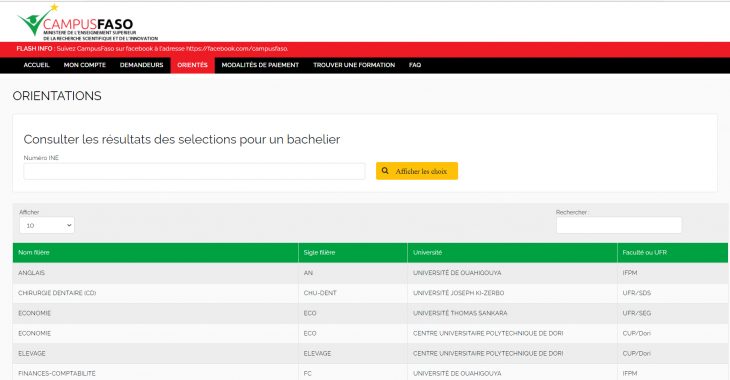730x380 pixels.
Task: Click the Afficher les choix button
Action: click(x=417, y=171)
